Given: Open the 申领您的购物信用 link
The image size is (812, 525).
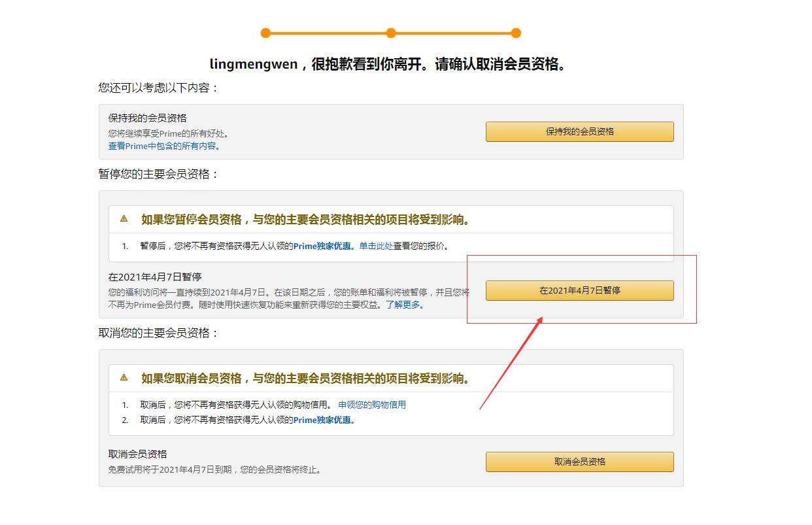Looking at the screenshot, I should point(373,405).
